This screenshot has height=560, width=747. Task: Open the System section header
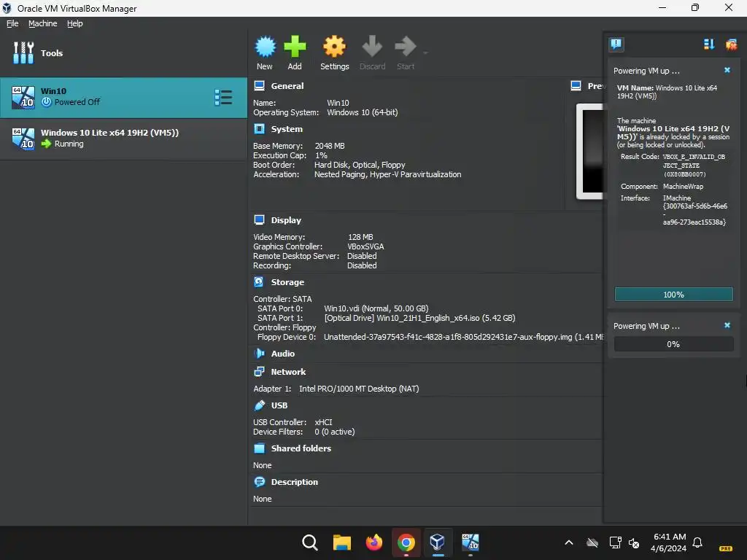pyautogui.click(x=286, y=129)
